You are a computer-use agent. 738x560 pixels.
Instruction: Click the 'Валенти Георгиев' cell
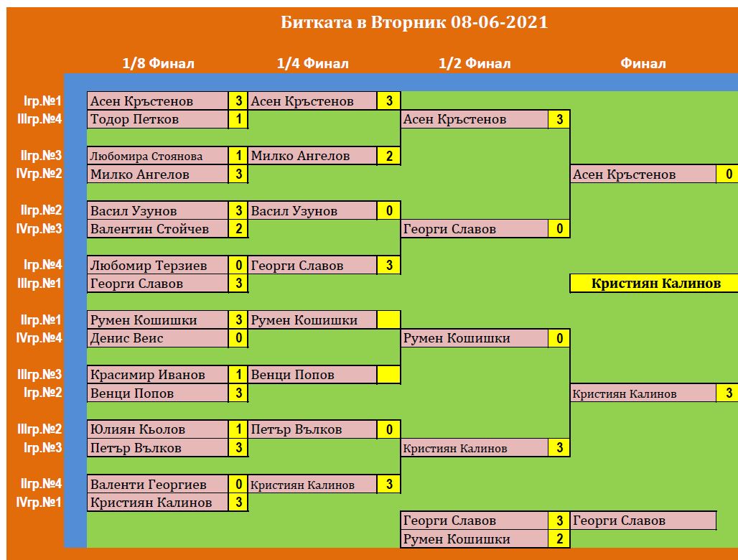click(157, 485)
